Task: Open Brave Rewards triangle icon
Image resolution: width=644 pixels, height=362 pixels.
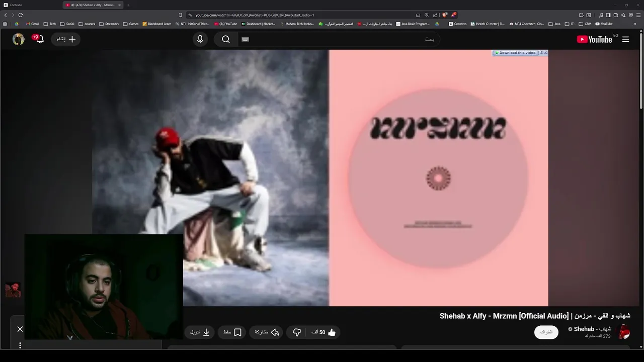Action: [x=453, y=15]
